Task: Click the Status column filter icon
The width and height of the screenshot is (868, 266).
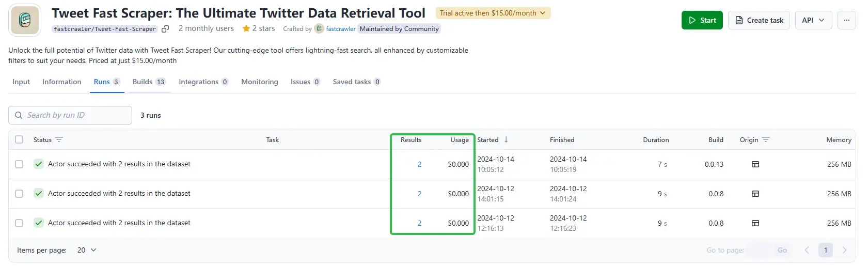Action: click(59, 139)
